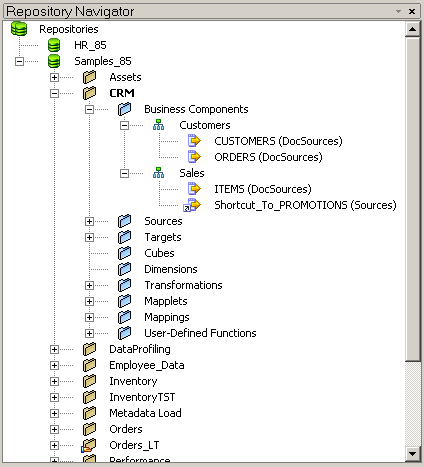Click the Mapplets blue folder icon

[124, 301]
